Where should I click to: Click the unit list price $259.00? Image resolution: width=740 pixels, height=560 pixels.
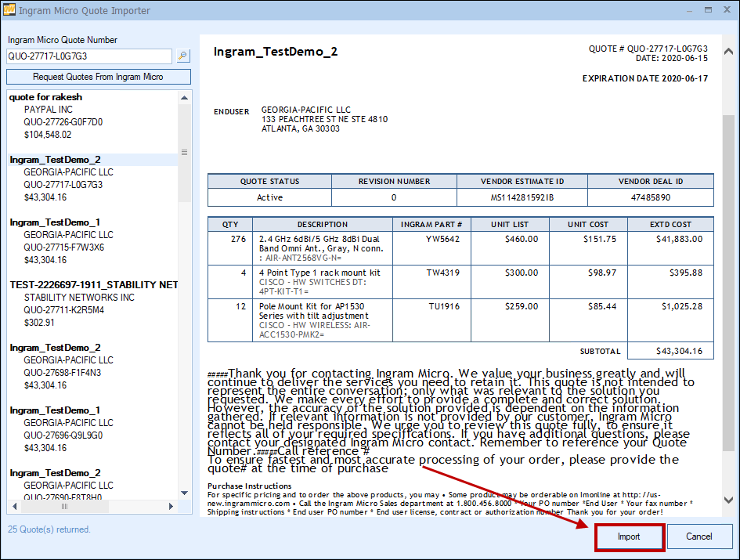522,306
